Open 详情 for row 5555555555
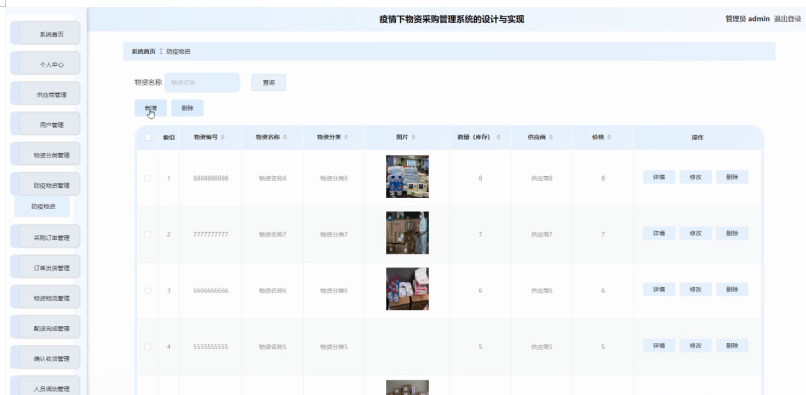 [x=659, y=346]
